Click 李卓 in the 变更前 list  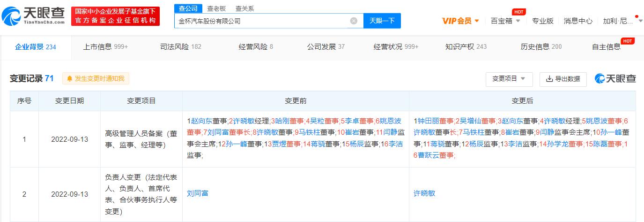[x=352, y=121]
